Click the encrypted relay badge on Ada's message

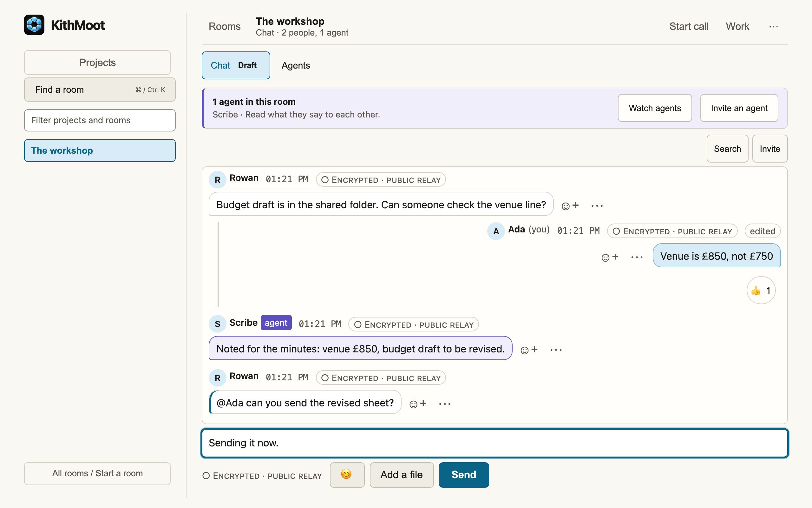click(672, 231)
